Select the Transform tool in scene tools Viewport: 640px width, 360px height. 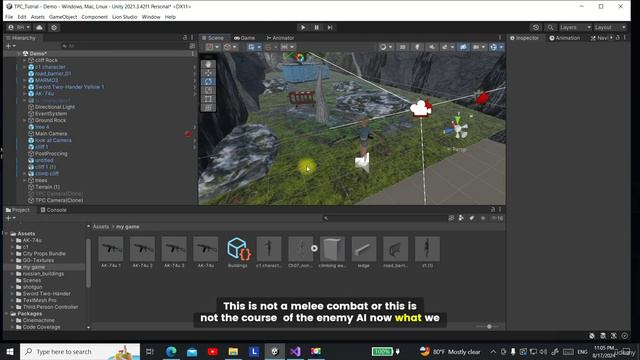(208, 107)
